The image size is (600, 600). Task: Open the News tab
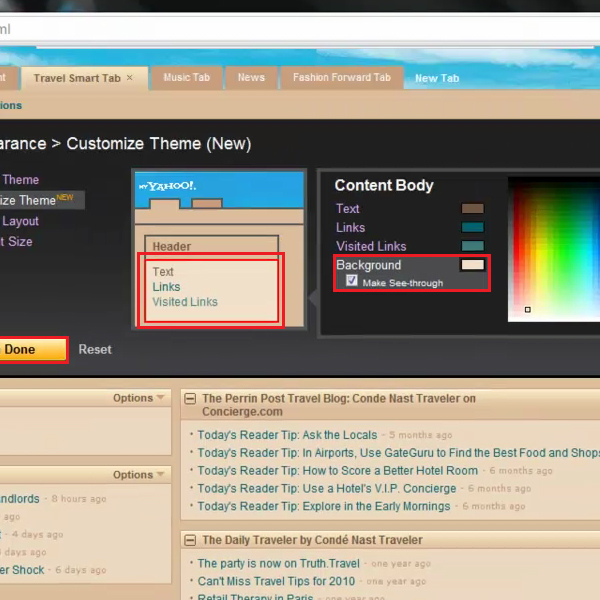click(x=251, y=77)
